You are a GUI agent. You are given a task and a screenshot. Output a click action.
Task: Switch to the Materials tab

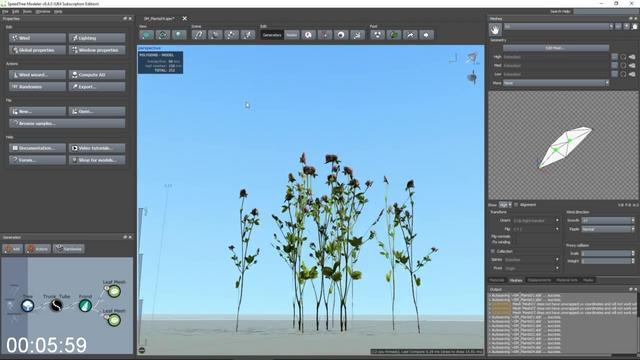click(x=497, y=280)
